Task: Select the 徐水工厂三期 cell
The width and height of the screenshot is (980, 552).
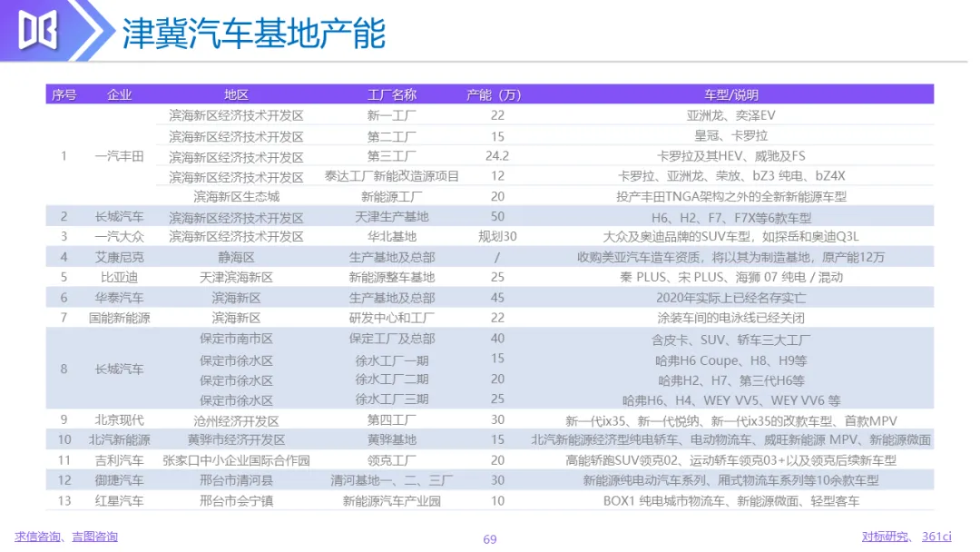Action: click(392, 399)
